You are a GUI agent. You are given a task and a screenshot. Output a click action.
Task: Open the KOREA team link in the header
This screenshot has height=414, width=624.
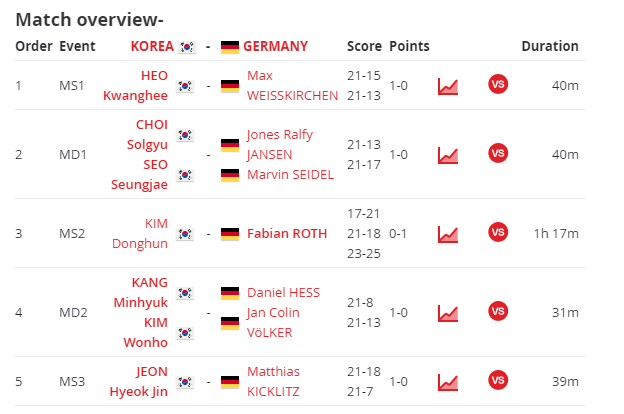click(152, 46)
